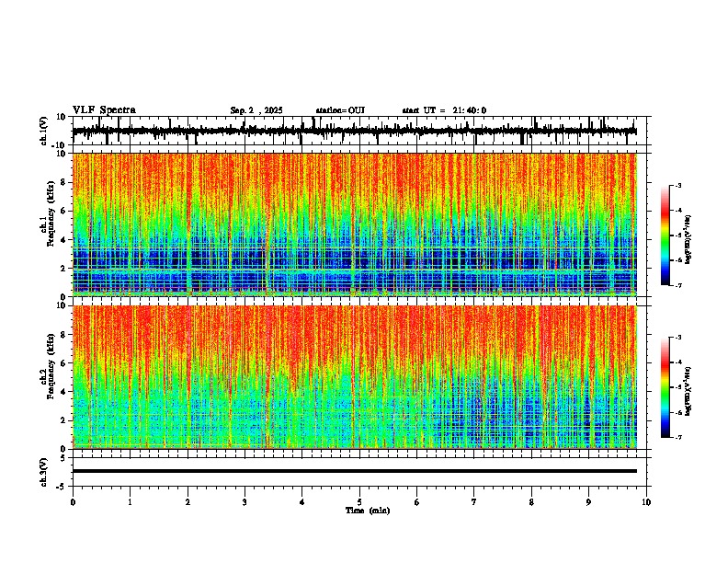Click the "6" kHz tick on ch.1 frequency axis
The width and height of the screenshot is (728, 563).
(x=63, y=211)
